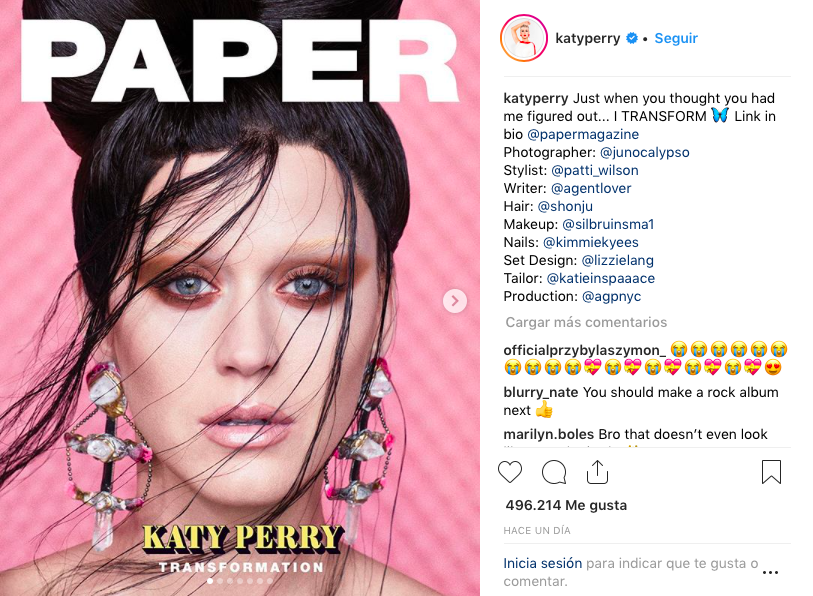Click the verified badge beside katyperry
The width and height of the screenshot is (813, 596).
632,38
